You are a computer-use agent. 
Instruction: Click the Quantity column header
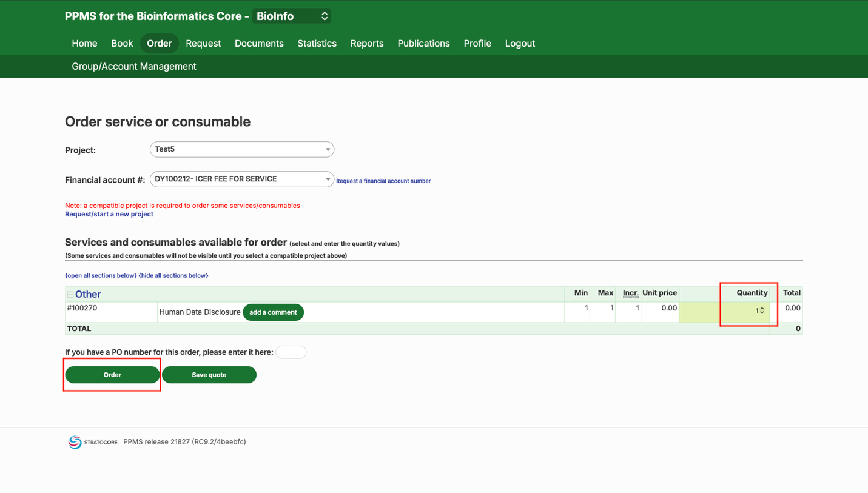pos(752,293)
